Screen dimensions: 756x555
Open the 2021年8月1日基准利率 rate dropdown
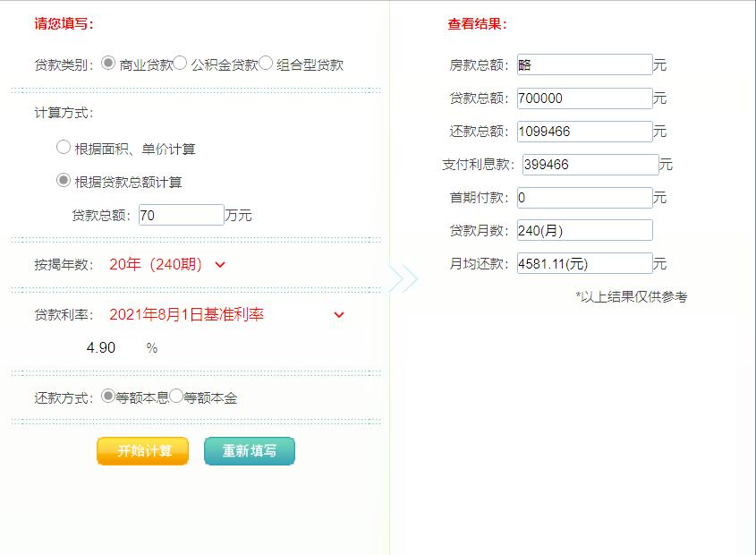pyautogui.click(x=337, y=315)
